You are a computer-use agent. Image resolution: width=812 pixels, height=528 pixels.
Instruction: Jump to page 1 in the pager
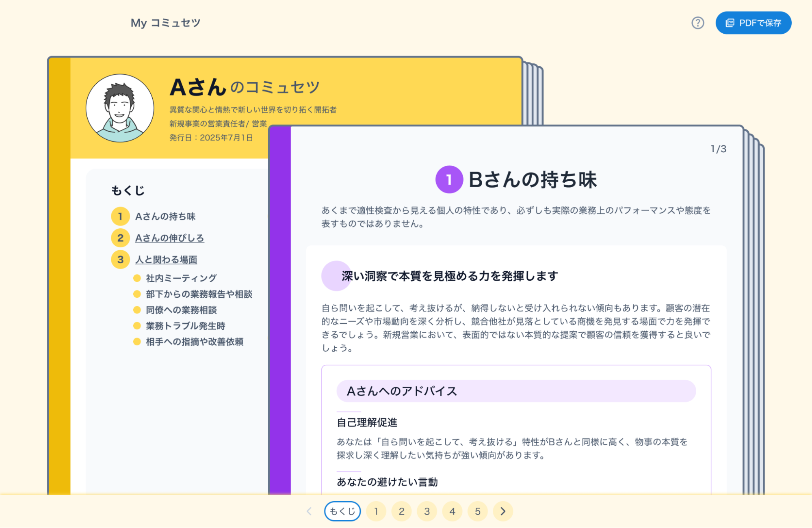[x=376, y=511]
